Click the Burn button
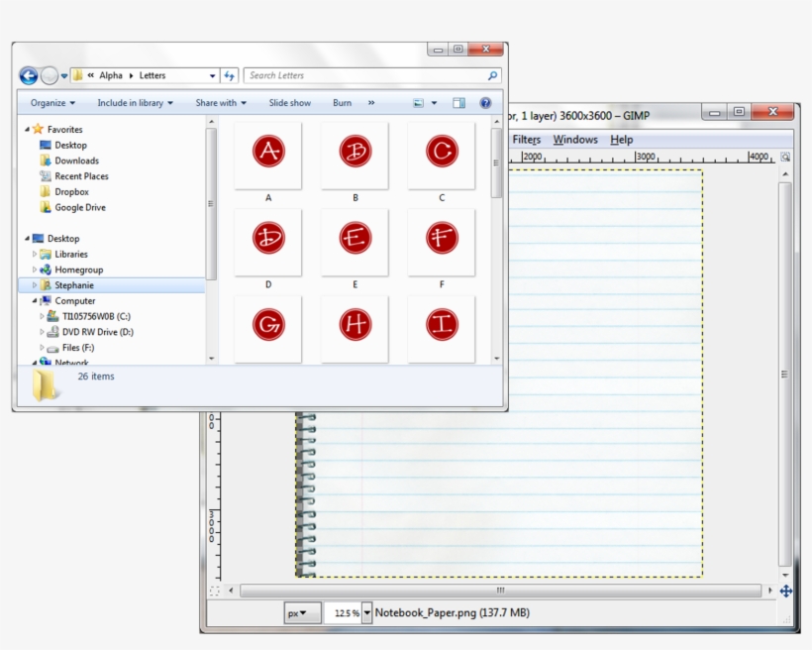Image resolution: width=812 pixels, height=650 pixels. 342,103
